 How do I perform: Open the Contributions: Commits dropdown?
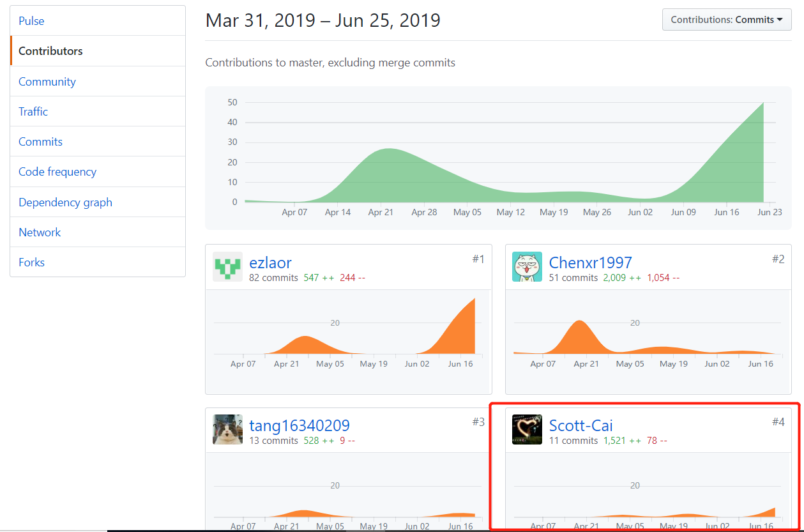[x=727, y=20]
